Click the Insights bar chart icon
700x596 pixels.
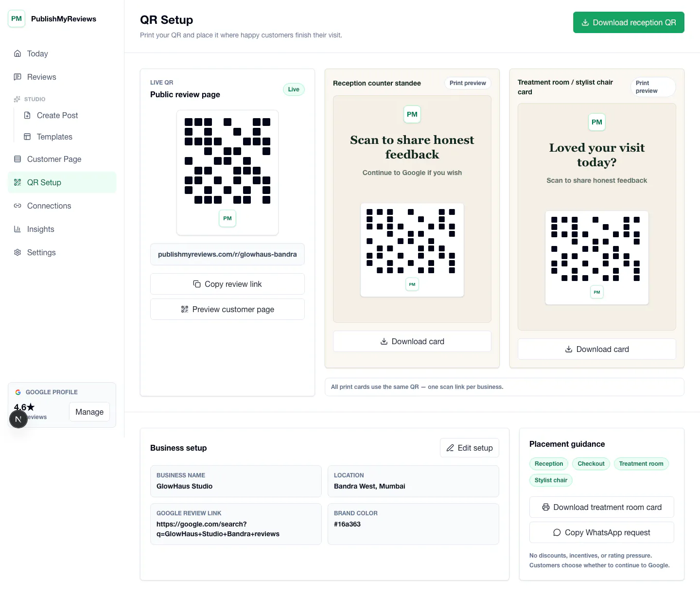[17, 229]
